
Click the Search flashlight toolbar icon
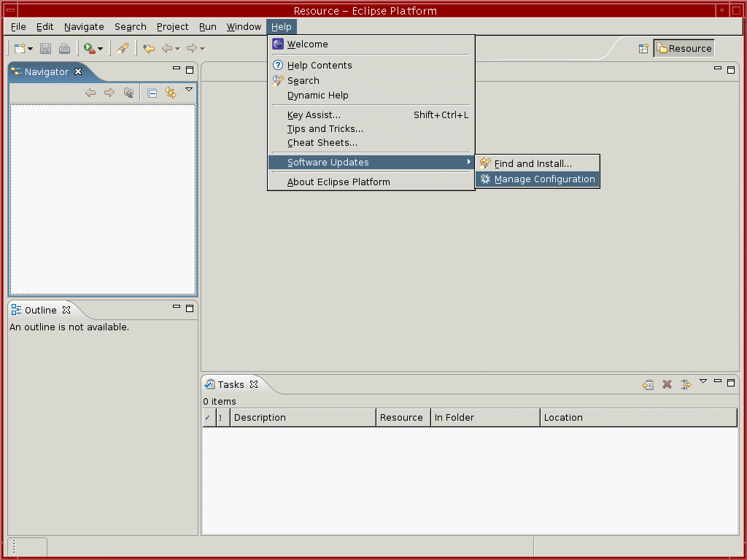coord(123,48)
